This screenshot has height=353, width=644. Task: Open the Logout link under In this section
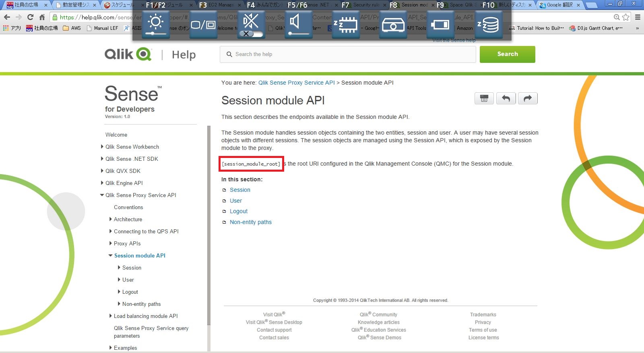(239, 211)
